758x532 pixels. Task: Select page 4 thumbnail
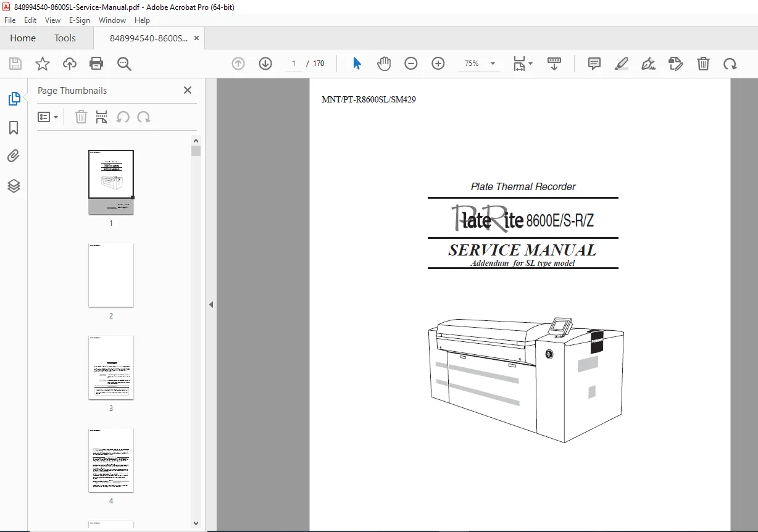coord(111,460)
